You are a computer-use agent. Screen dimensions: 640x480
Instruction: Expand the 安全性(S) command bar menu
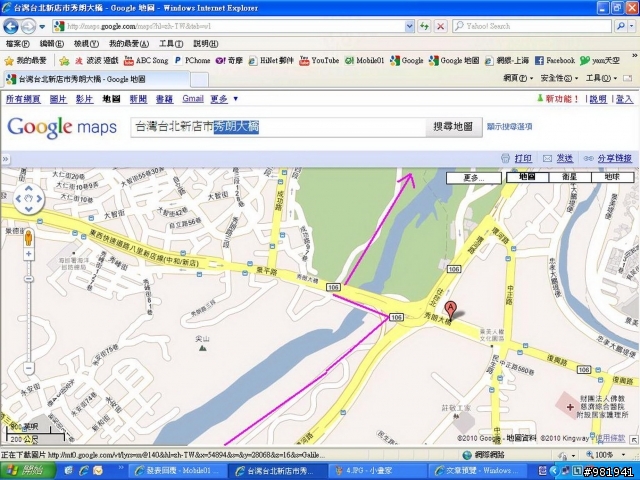click(x=559, y=78)
